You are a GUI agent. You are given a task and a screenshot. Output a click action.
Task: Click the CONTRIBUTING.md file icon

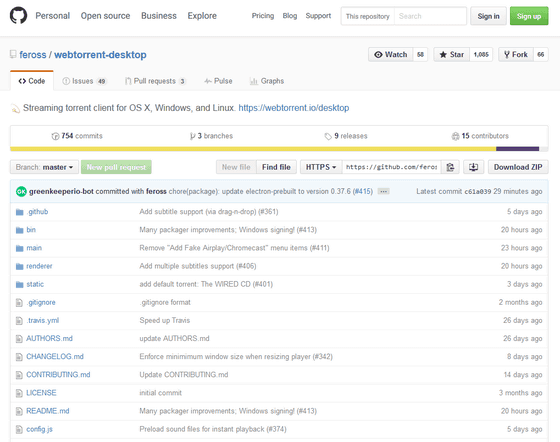19,375
